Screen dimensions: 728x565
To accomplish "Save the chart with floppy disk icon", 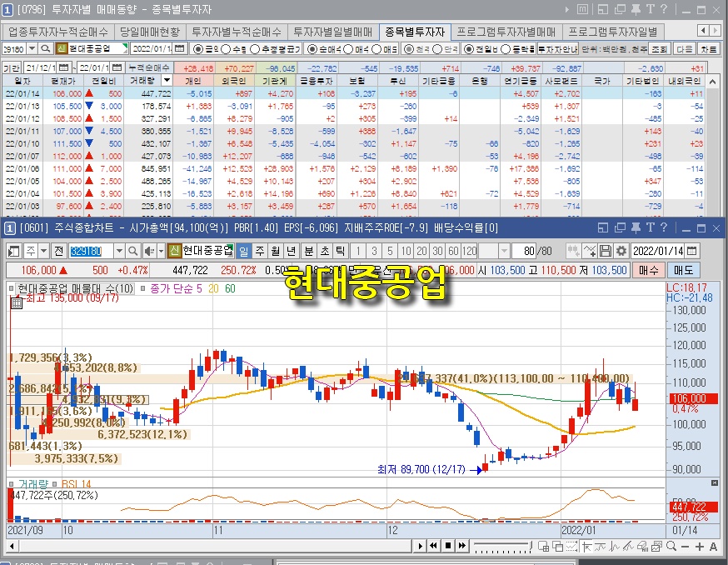I will (x=606, y=251).
